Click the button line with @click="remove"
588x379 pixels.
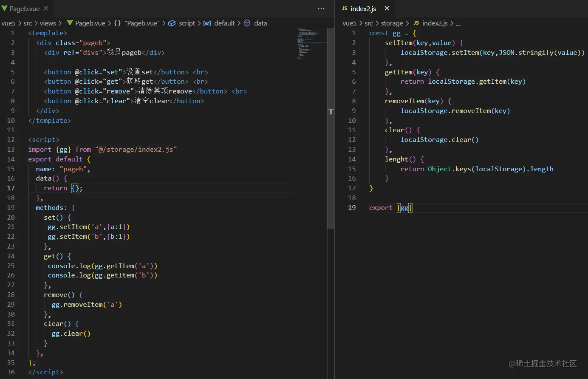click(x=145, y=91)
